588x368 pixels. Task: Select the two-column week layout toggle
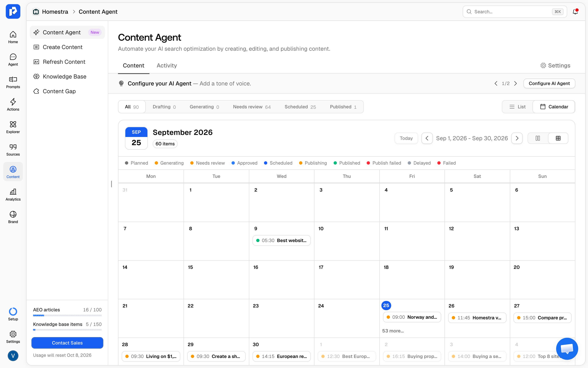538,138
